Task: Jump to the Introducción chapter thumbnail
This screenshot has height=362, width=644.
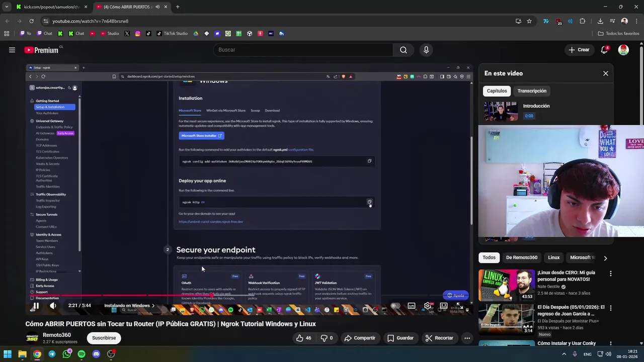Action: pos(501,111)
